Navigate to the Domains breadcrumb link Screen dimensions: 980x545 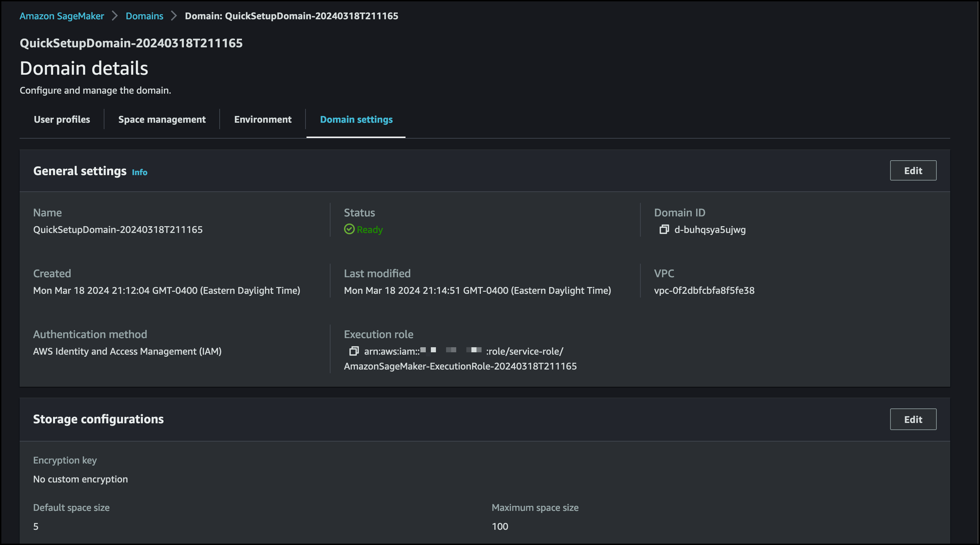coord(144,16)
